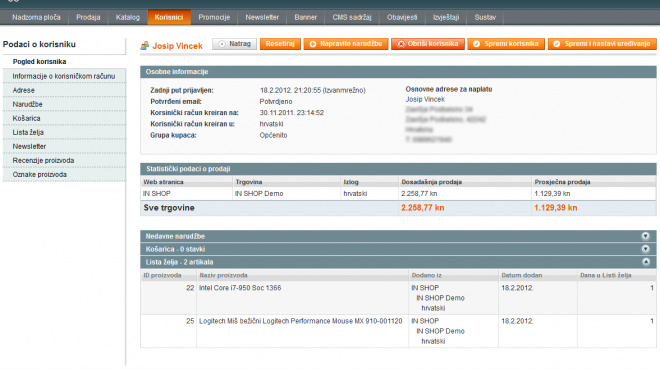Open the Sustav menu
660x370 pixels.
485,17
